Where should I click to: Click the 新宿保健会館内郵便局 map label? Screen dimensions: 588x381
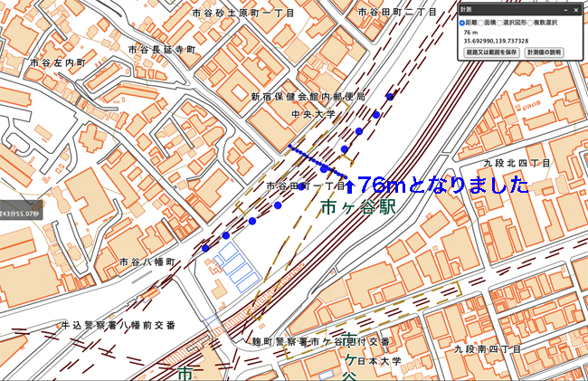pos(308,97)
